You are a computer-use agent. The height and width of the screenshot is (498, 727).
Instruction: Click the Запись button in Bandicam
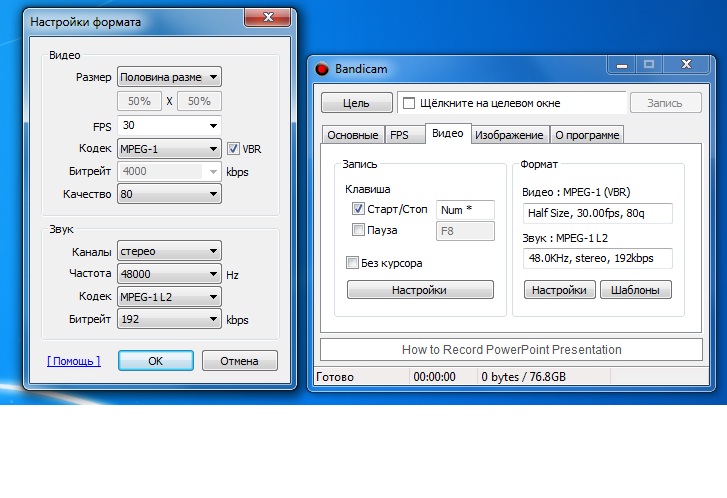coord(665,102)
